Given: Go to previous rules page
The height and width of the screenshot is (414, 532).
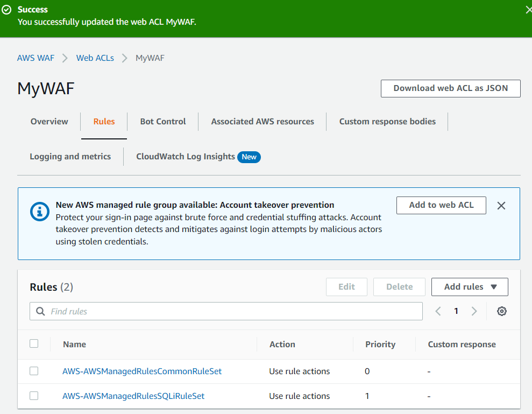Looking at the screenshot, I should point(438,311).
